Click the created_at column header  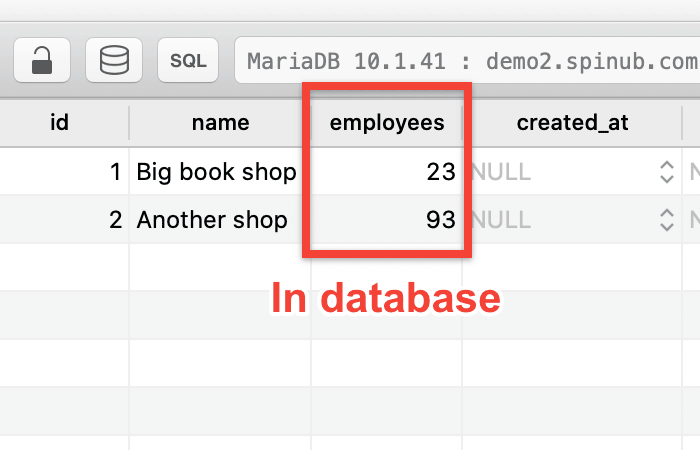point(571,123)
